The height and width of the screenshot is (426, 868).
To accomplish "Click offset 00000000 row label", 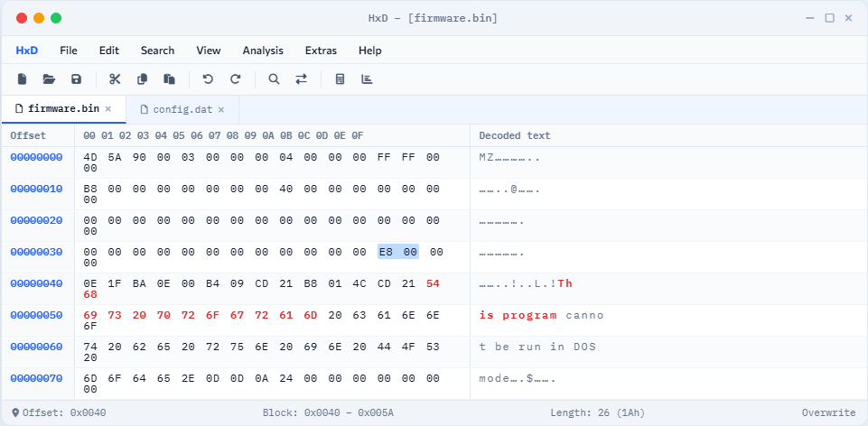I will 36,157.
